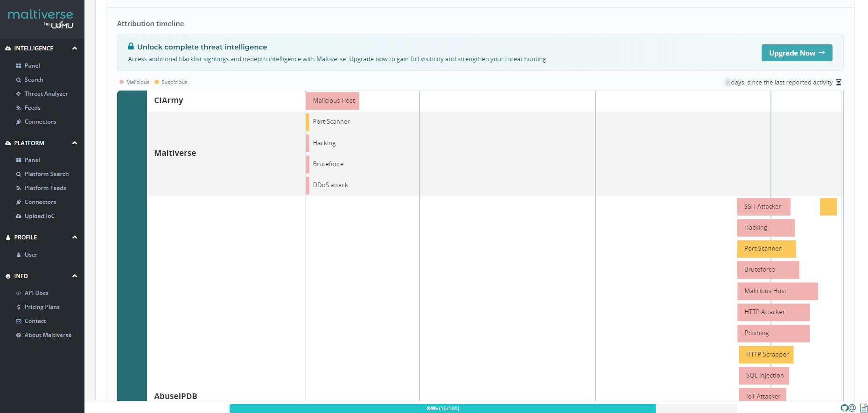Collapse the Profile section chevron

coord(75,237)
